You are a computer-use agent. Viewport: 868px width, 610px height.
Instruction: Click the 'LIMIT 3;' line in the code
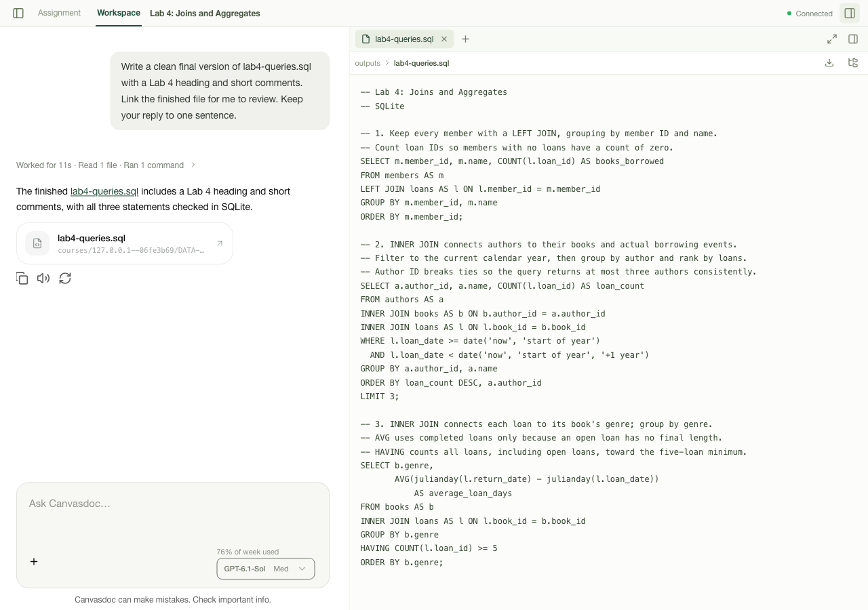click(x=380, y=396)
